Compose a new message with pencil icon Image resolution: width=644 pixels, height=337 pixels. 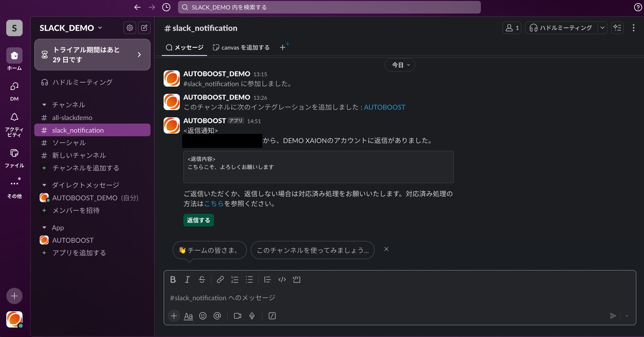(144, 28)
